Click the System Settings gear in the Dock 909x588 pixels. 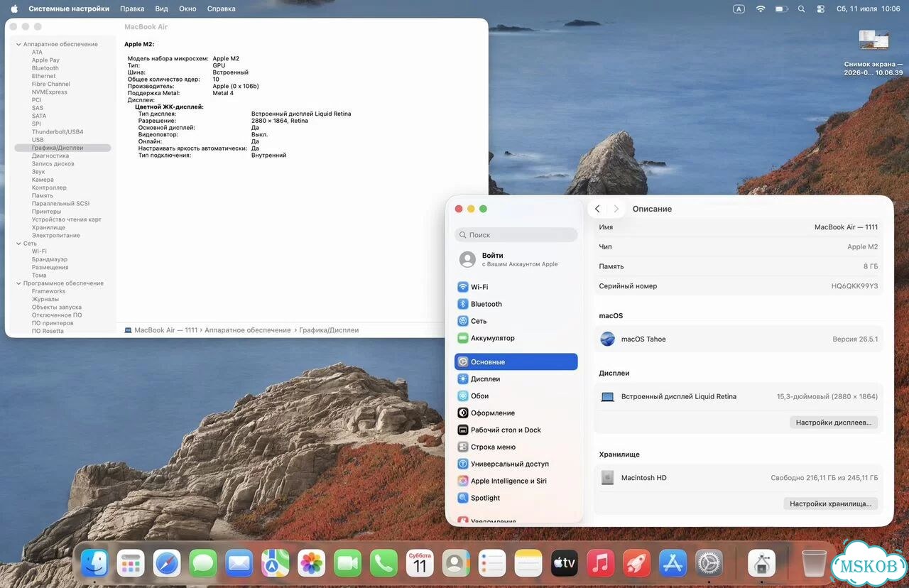point(709,564)
